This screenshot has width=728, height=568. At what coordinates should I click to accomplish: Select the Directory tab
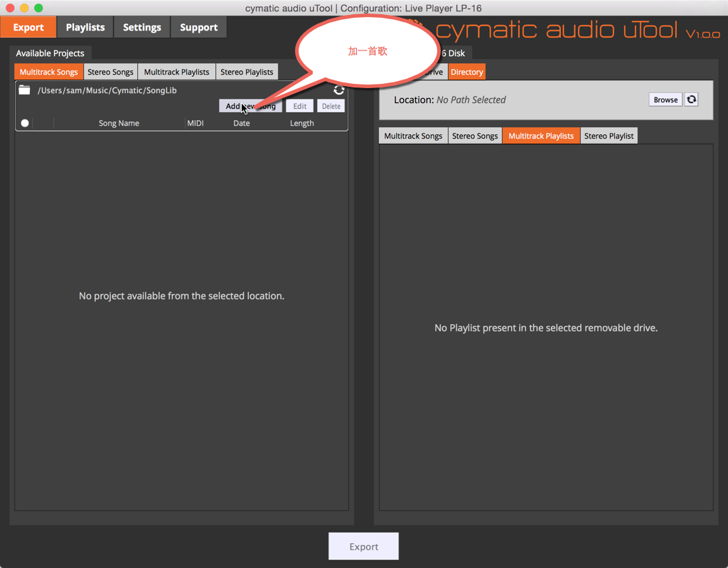click(x=466, y=72)
